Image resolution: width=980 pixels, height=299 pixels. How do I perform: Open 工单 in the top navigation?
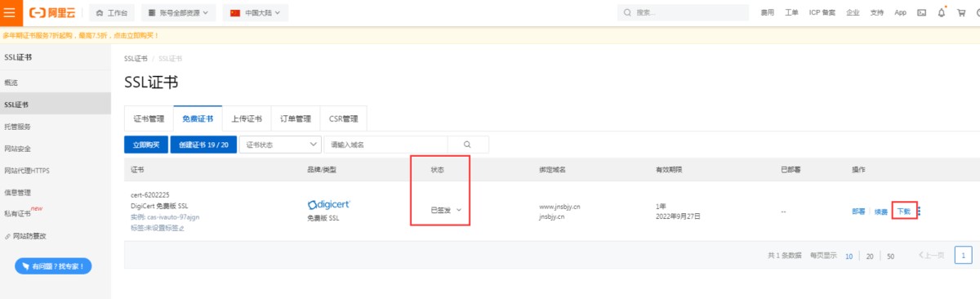pos(791,13)
